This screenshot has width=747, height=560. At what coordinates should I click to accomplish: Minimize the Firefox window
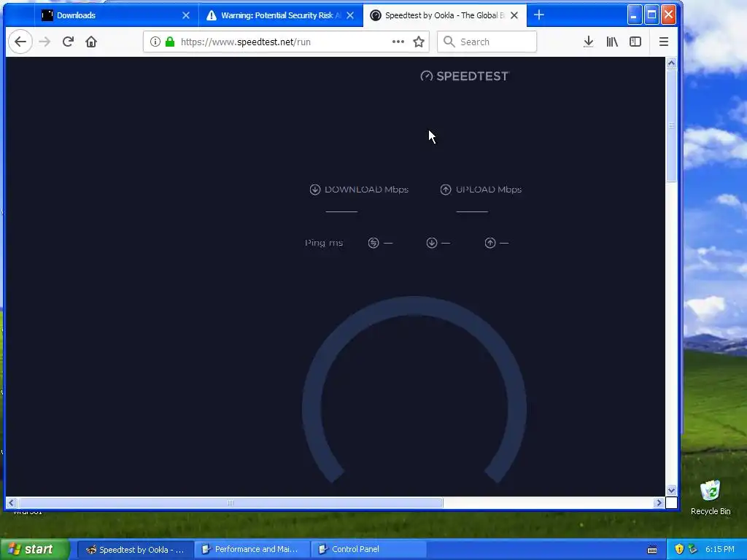pyautogui.click(x=634, y=15)
